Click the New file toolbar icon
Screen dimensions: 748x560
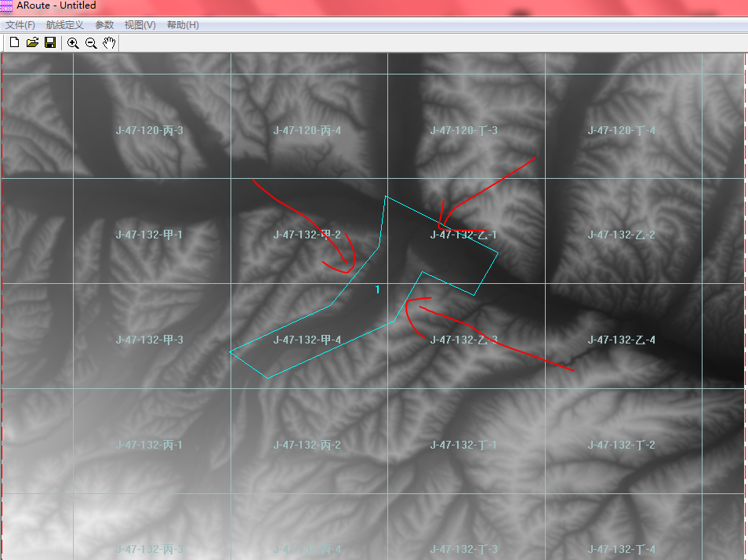pos(14,42)
